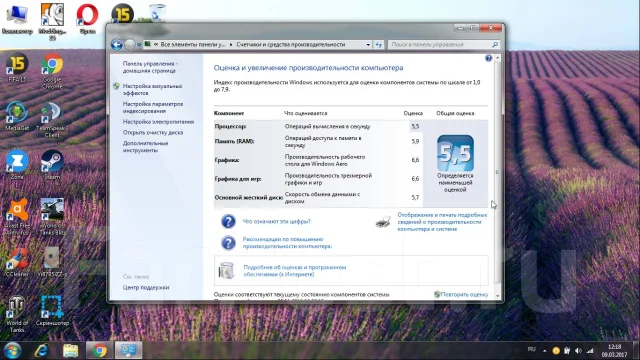Select the Control Panel taskbar button
This screenshot has height=360, width=640.
[x=129, y=351]
